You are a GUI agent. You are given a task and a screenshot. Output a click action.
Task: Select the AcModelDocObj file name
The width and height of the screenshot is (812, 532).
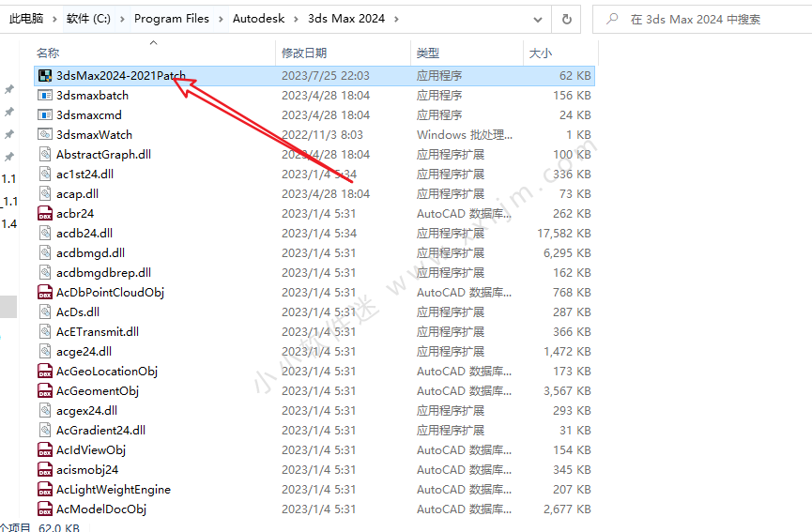101,509
